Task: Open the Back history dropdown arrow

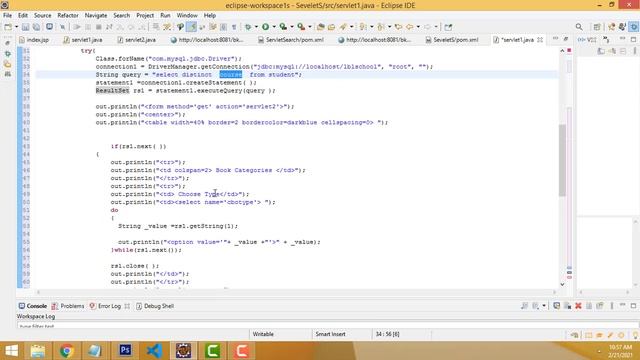Action: [418, 27]
